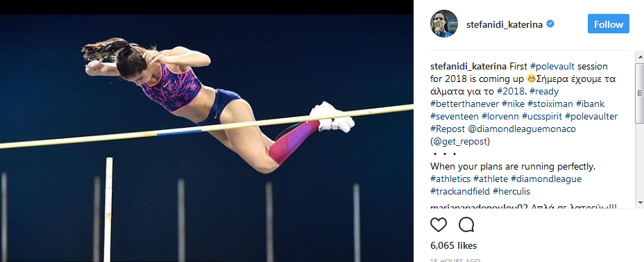Click the #trackandfield hashtag
644x262 pixels.
click(460, 191)
